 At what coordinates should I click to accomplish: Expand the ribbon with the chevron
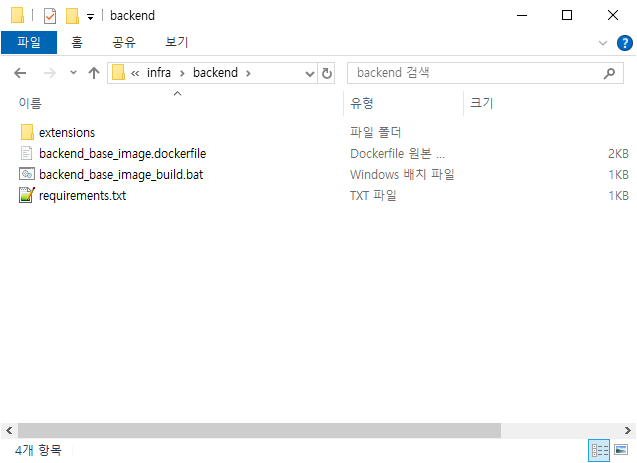click(603, 43)
